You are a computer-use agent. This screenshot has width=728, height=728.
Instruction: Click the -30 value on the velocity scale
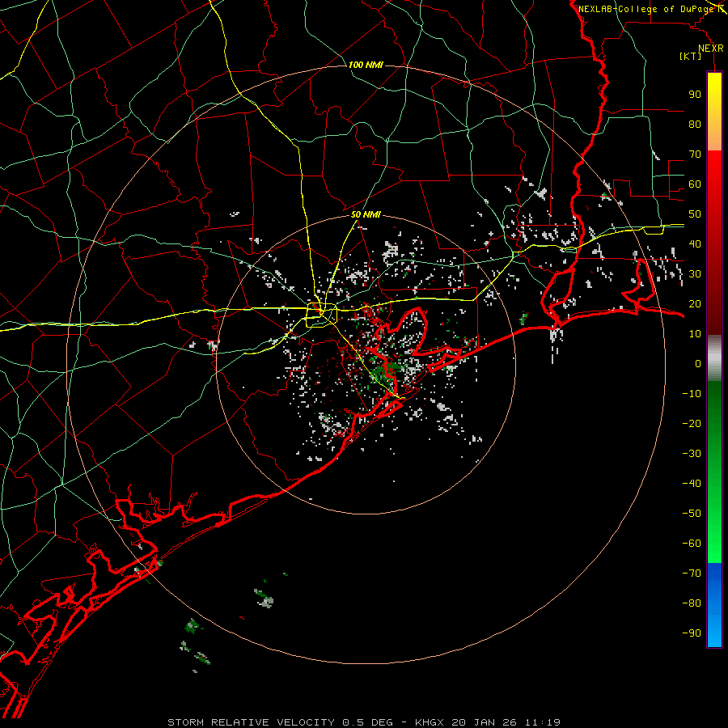pyautogui.click(x=692, y=454)
